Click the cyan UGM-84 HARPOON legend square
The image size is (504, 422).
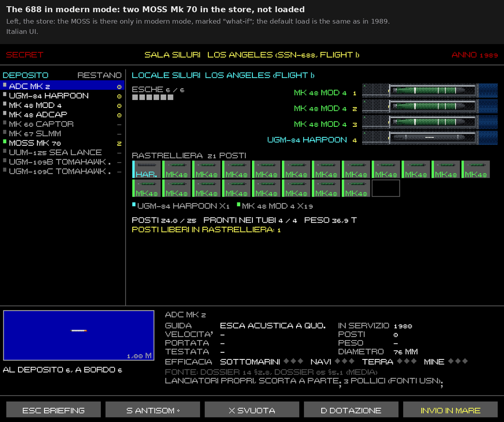pos(134,204)
